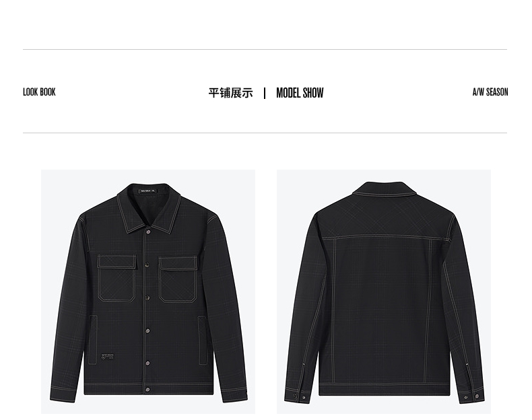Click the 平铺展示 heading text

click(231, 93)
